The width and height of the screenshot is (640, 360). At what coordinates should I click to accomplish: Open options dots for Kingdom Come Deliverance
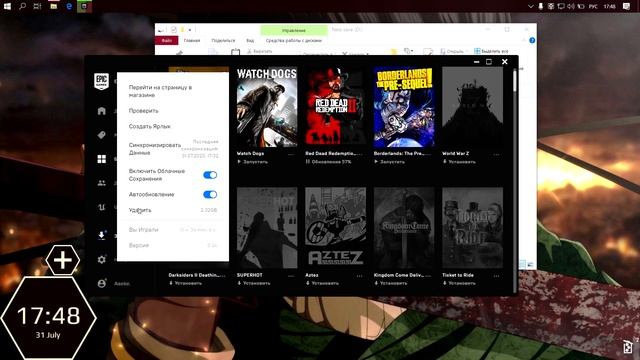pos(428,276)
